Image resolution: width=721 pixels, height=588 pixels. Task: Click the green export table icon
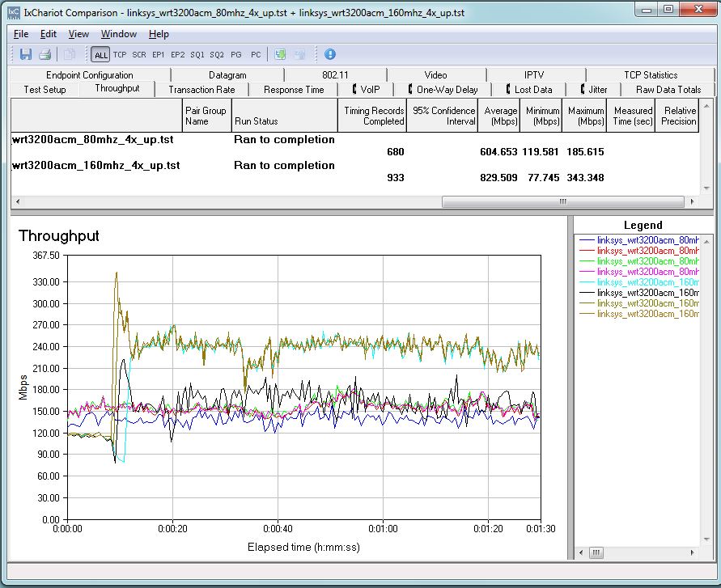pos(280,55)
